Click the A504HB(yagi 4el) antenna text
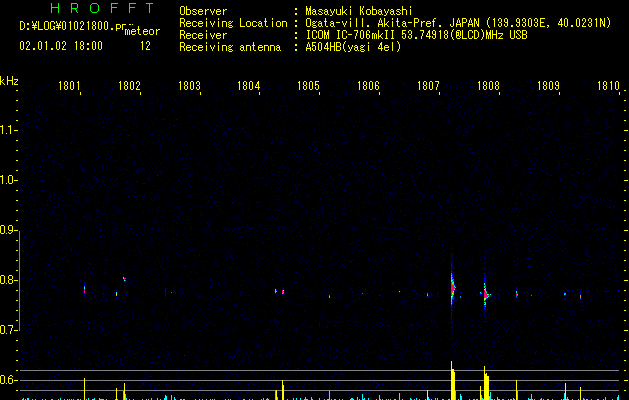Screen dimensions: 629x400 tap(353, 47)
